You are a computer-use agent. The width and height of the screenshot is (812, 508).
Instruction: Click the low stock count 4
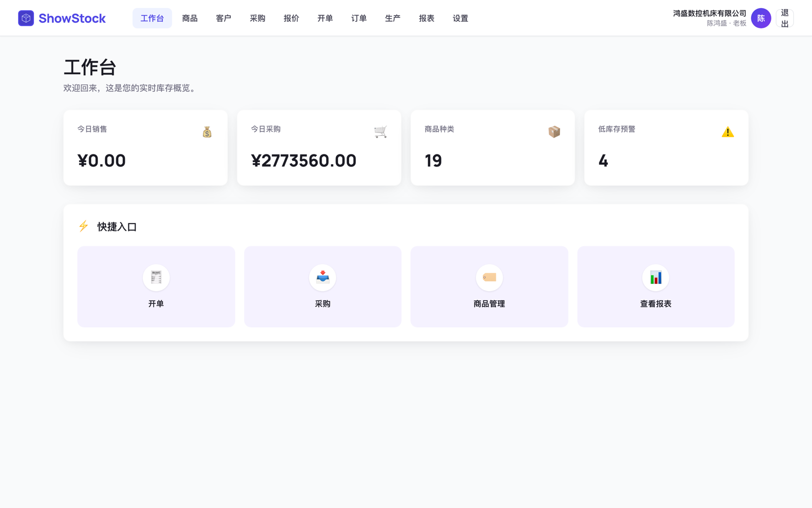coord(603,161)
